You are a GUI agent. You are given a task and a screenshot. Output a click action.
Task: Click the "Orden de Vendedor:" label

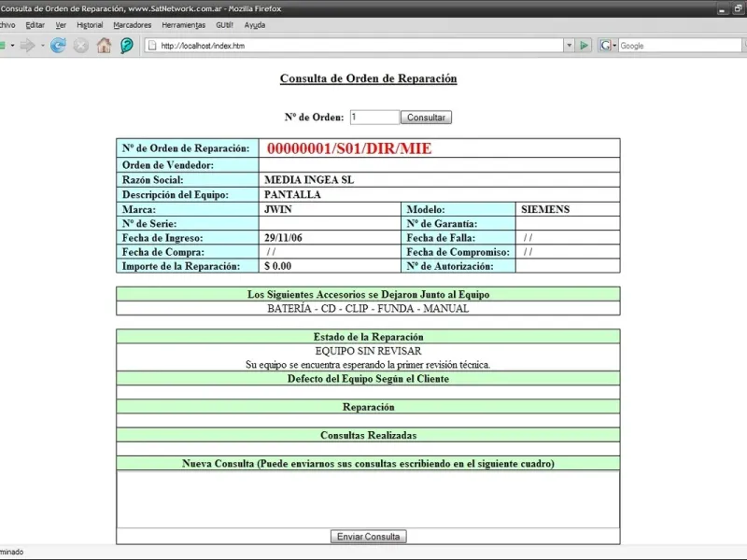pyautogui.click(x=168, y=165)
